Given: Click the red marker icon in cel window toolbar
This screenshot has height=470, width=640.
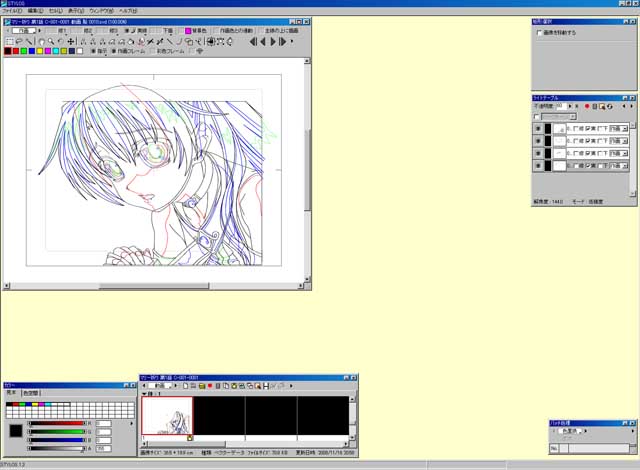Looking at the screenshot, I should [x=210, y=386].
